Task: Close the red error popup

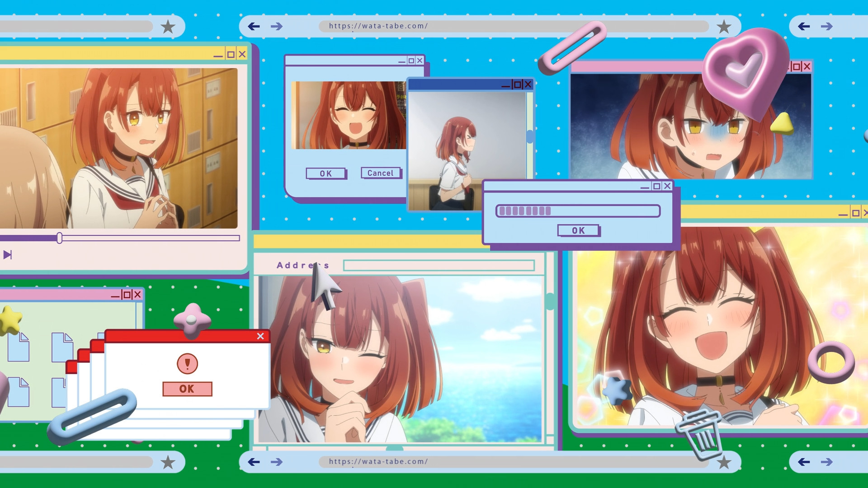Action: [260, 336]
